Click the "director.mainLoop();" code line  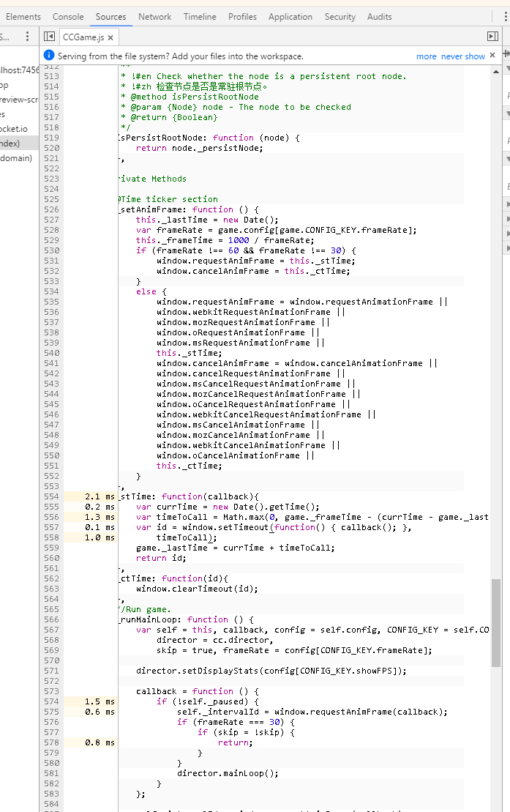click(228, 773)
